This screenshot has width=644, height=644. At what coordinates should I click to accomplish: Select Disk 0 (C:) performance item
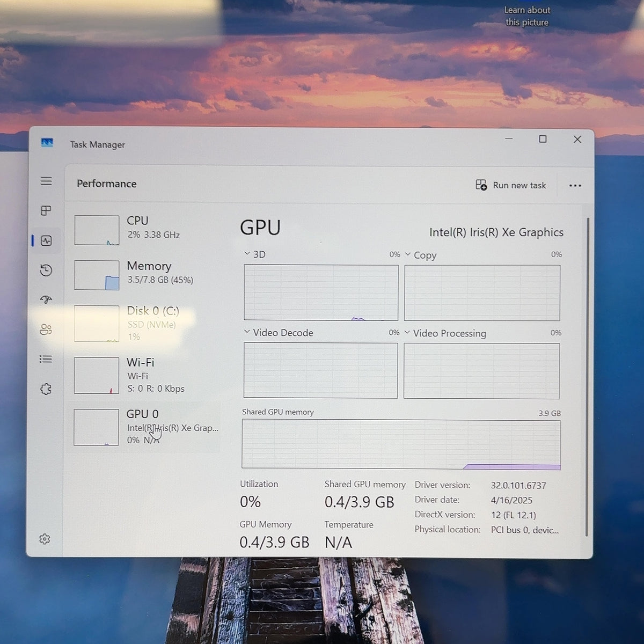pos(144,324)
